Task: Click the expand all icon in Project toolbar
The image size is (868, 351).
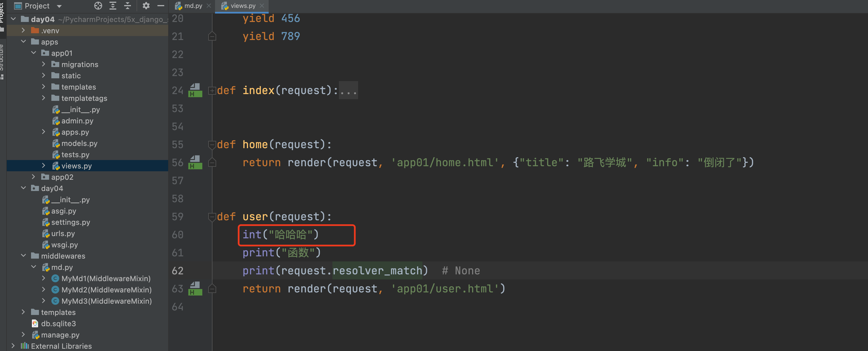Action: click(x=113, y=6)
